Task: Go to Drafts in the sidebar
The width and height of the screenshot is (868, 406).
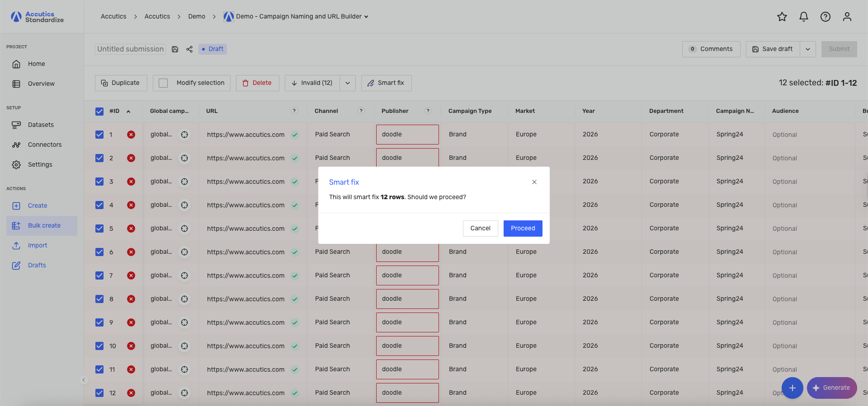Action: [37, 266]
